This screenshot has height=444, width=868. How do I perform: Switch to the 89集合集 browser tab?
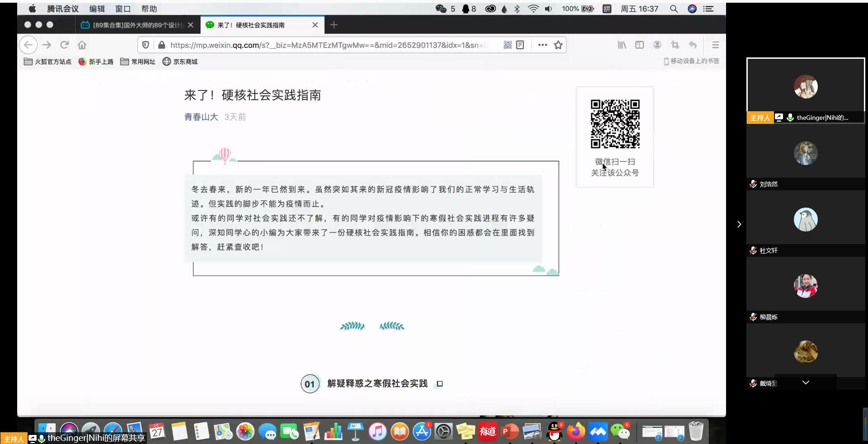137,25
